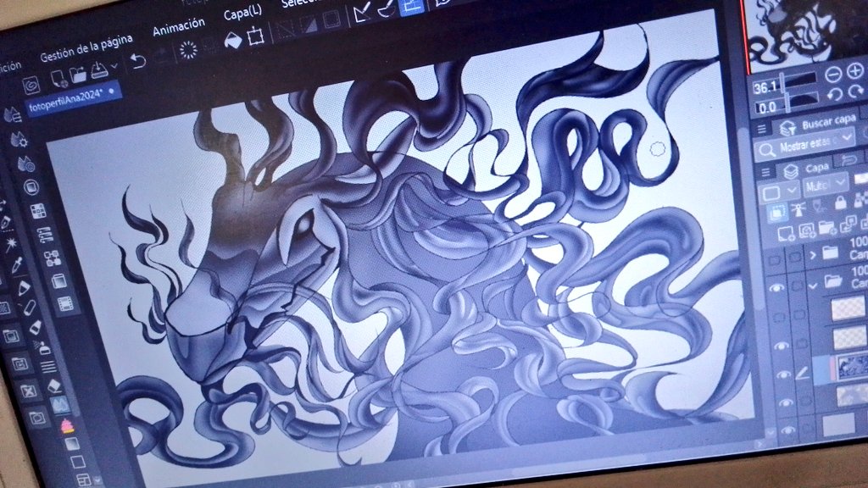Open the Mostrar estas search dropdown
The height and width of the screenshot is (488, 868).
tap(806, 146)
